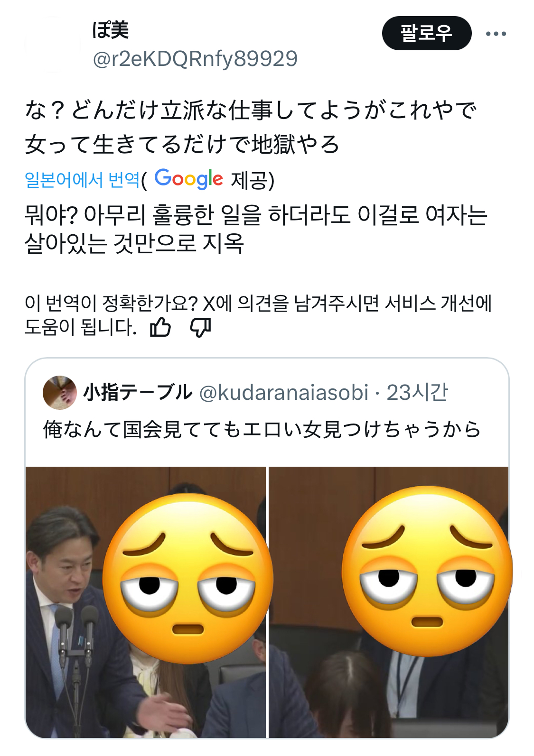Screen dimensions: 534x756
Task: Open the three-dot more options menu
Action: coord(496,34)
